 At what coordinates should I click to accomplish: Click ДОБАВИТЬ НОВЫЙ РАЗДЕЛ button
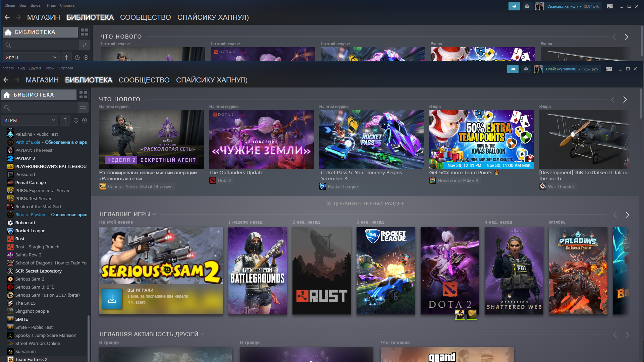tap(365, 203)
